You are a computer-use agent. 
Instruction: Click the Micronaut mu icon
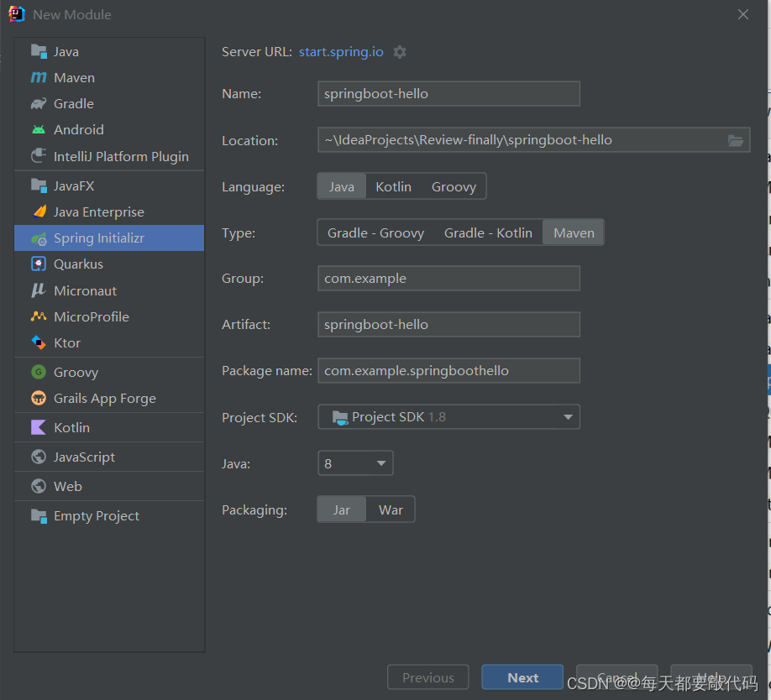39,290
